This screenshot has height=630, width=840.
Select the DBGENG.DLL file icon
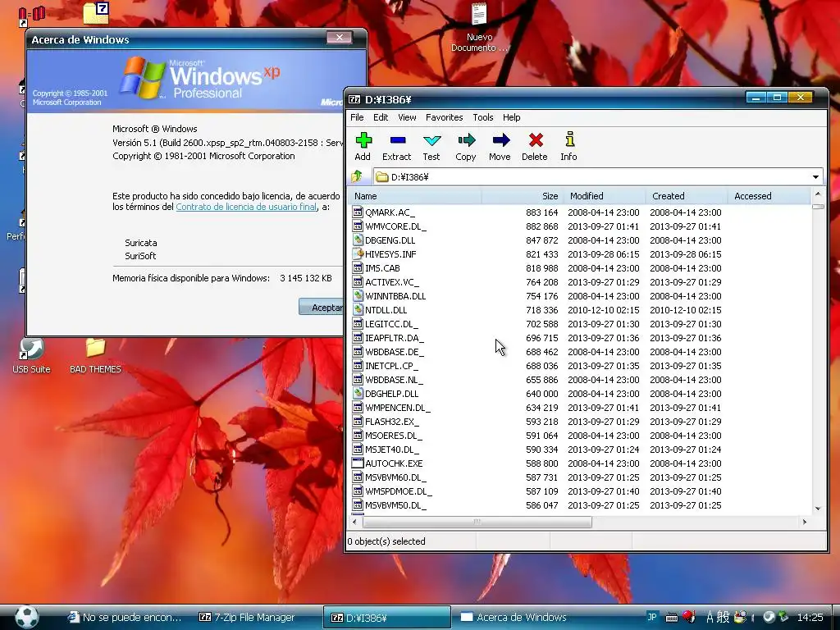pos(358,240)
